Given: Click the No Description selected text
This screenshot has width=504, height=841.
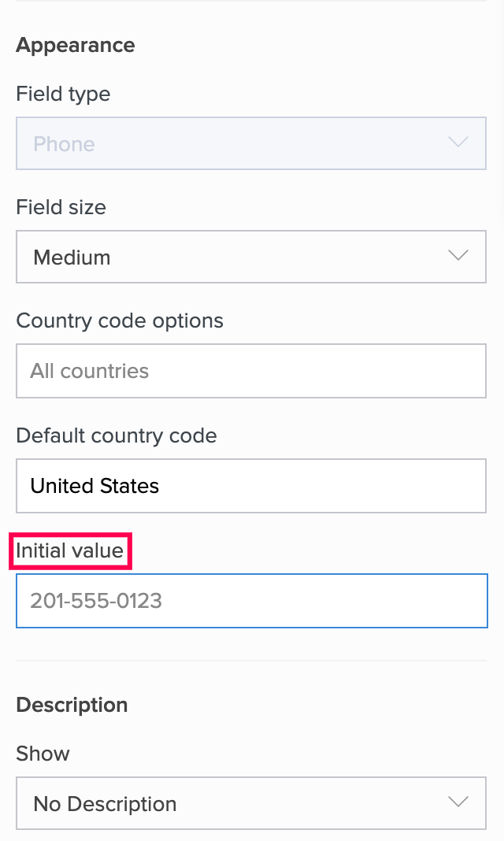Looking at the screenshot, I should (x=105, y=804).
